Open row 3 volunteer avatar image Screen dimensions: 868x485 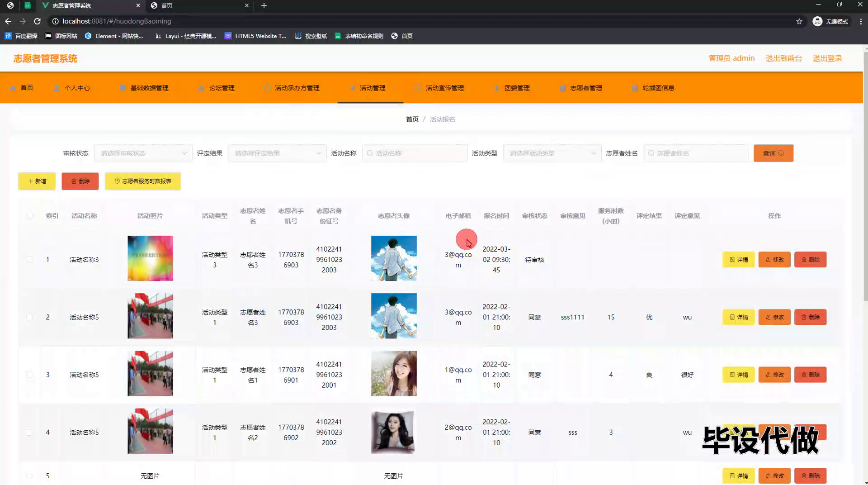pyautogui.click(x=394, y=373)
